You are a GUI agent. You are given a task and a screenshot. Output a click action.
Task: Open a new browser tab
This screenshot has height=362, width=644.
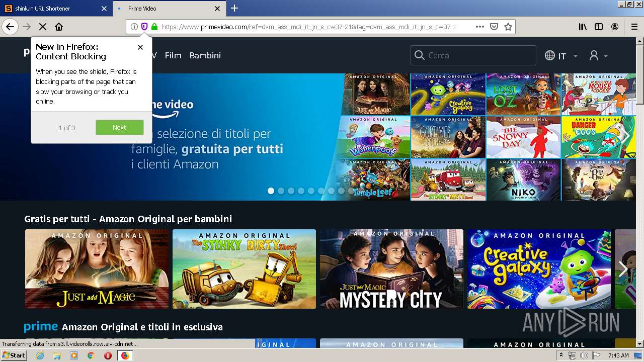[234, 8]
